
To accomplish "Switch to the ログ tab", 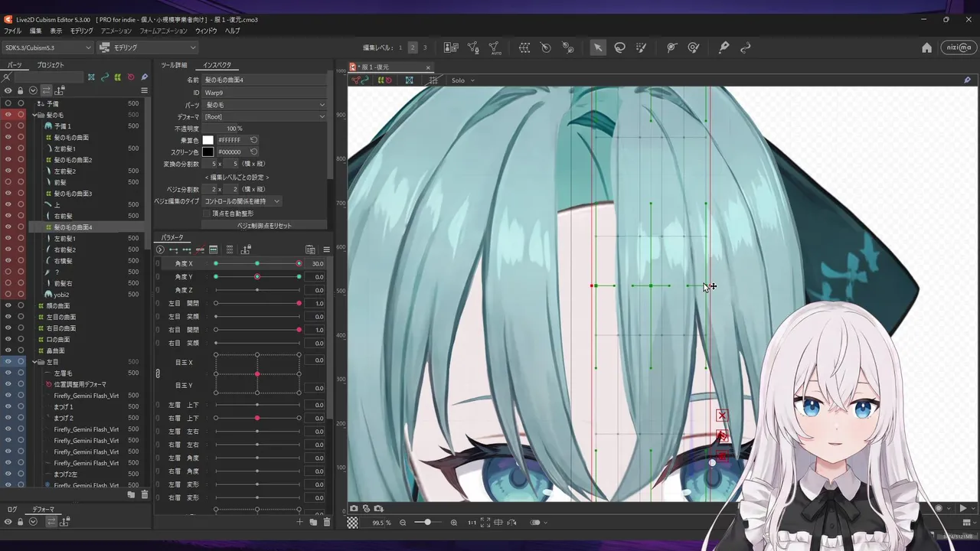I will (x=12, y=509).
